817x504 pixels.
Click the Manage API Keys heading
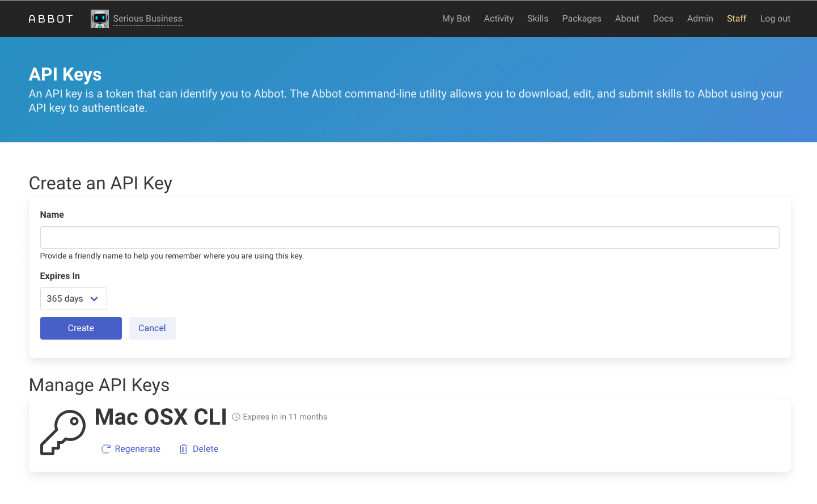click(x=99, y=385)
